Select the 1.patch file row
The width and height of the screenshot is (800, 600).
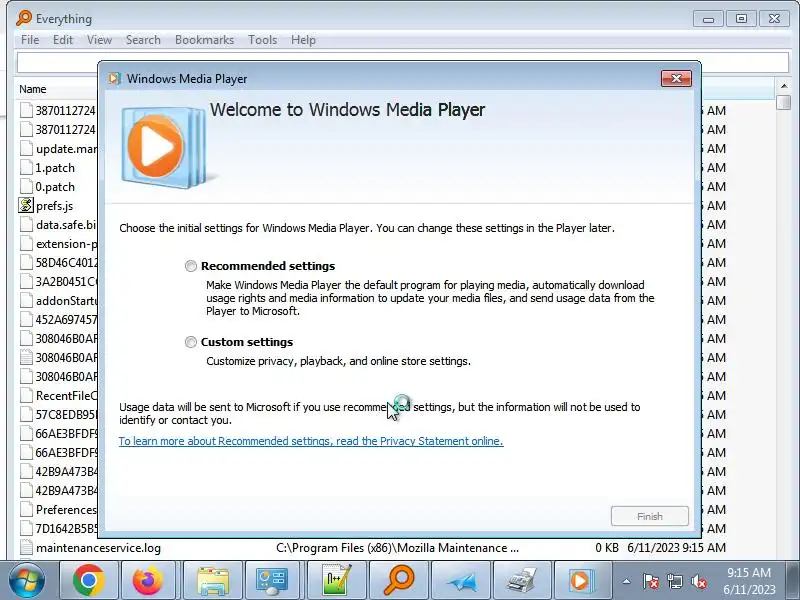55,168
